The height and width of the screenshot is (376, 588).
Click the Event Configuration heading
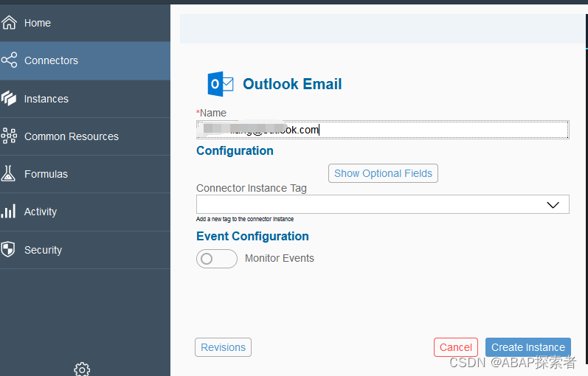pyautogui.click(x=252, y=236)
